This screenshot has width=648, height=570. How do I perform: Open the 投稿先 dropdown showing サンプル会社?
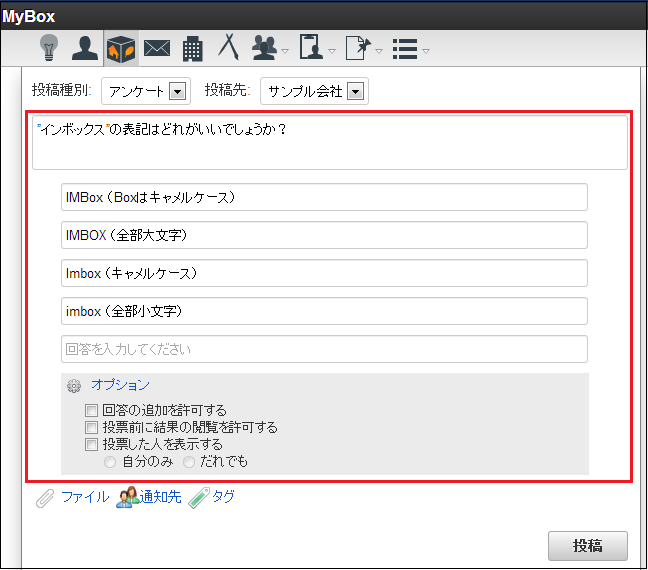click(314, 91)
